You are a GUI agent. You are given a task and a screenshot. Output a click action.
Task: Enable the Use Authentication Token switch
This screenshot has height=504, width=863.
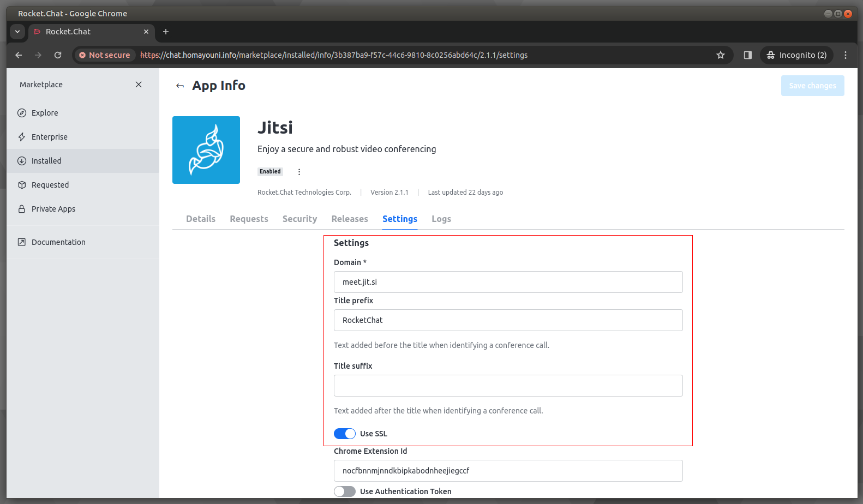click(x=345, y=491)
